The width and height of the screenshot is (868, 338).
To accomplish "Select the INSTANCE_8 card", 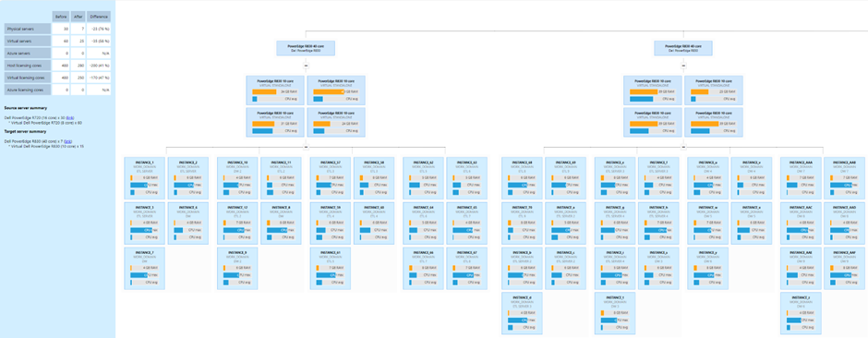I will pos(282,223).
